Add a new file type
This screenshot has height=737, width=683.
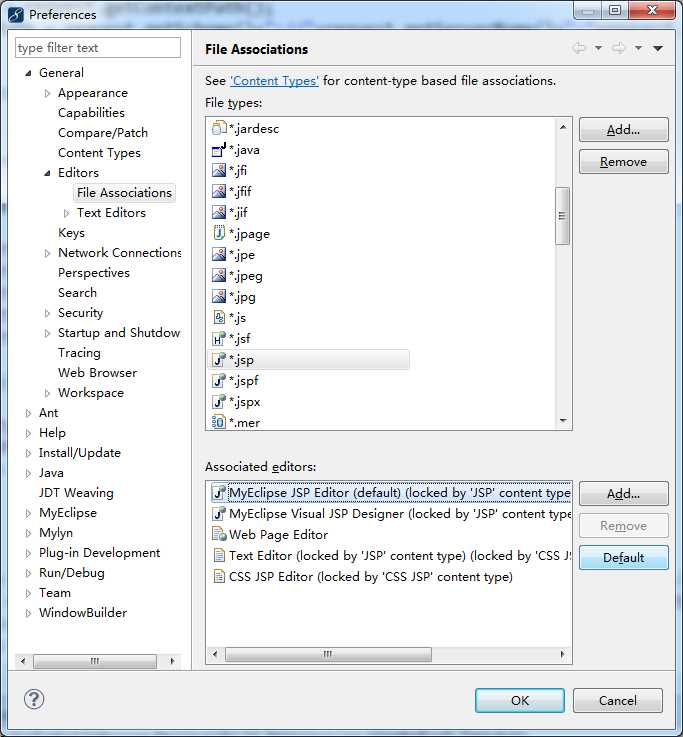coord(623,130)
